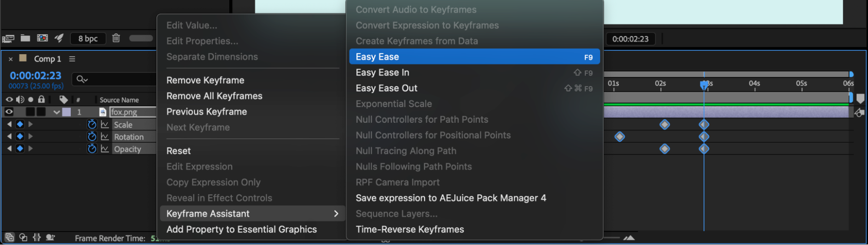Screen dimensions: 868x245
Task: Go to previous keyframe of Scale
Action: click(x=9, y=124)
